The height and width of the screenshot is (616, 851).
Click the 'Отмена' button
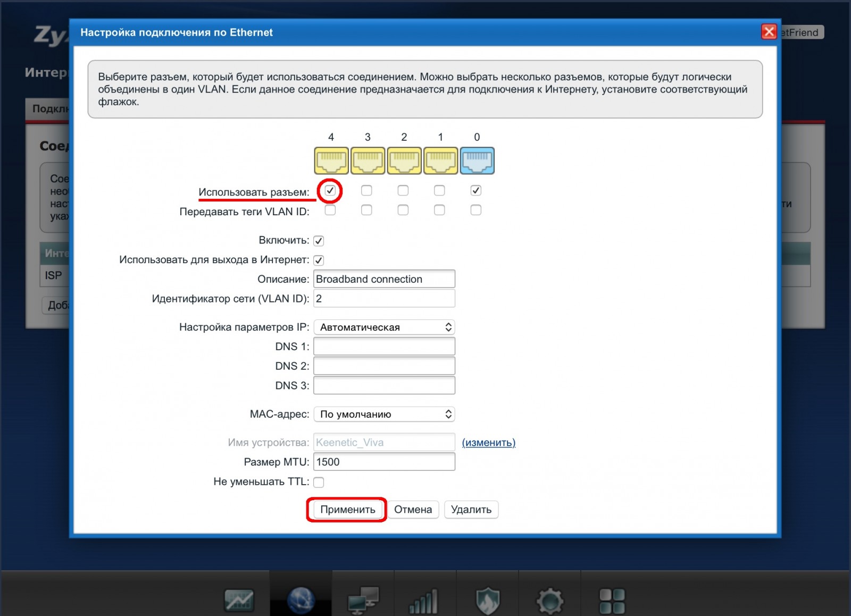click(x=413, y=510)
